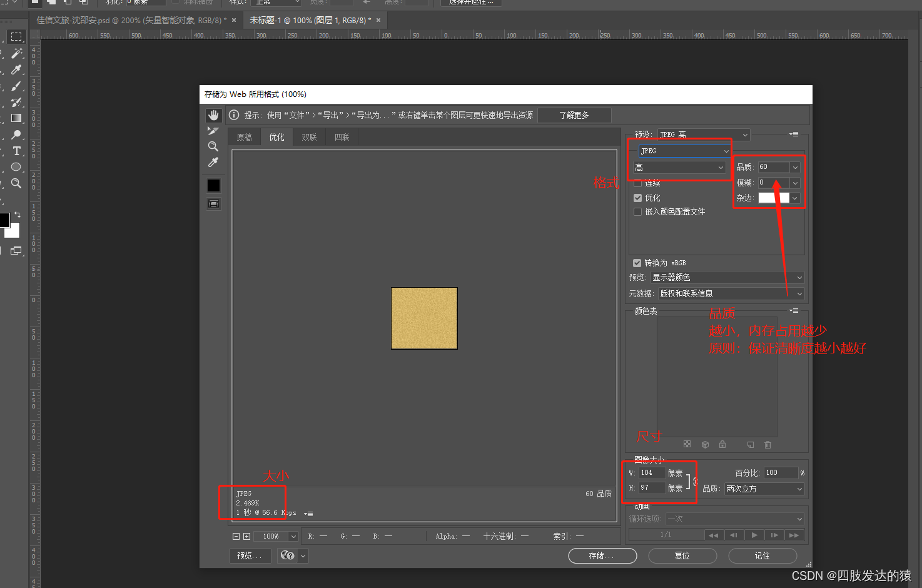
Task: Toggle 嵌入颜色配置文件 checkbox
Action: pyautogui.click(x=637, y=211)
